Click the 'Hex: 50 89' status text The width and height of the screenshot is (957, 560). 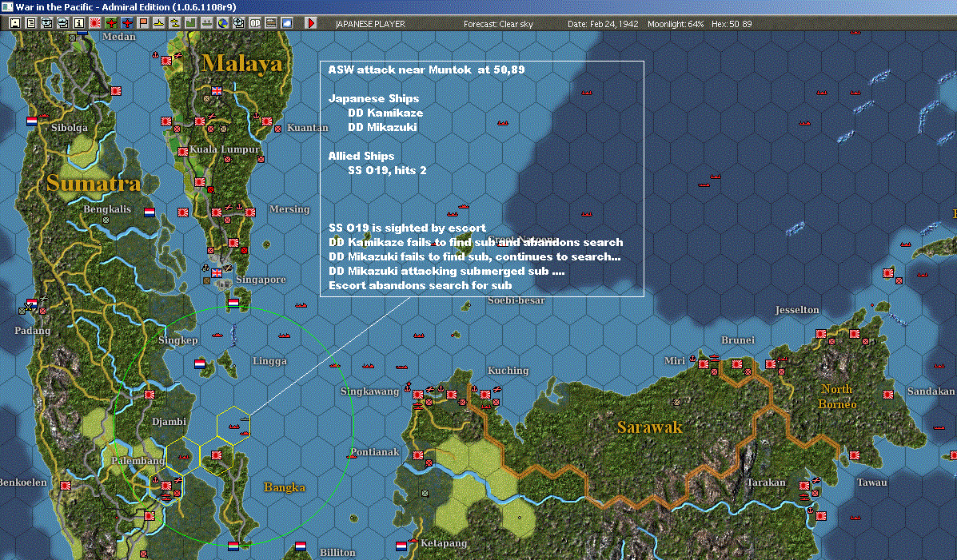[x=732, y=24]
